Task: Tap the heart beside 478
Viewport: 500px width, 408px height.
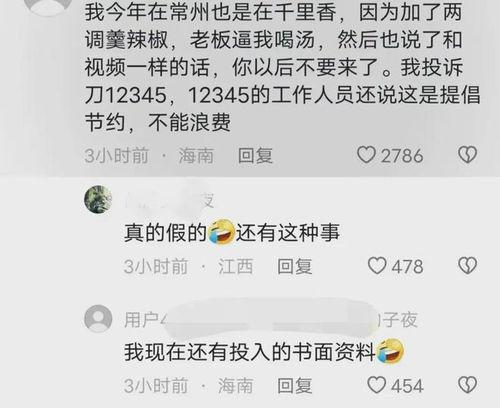Action: (377, 266)
